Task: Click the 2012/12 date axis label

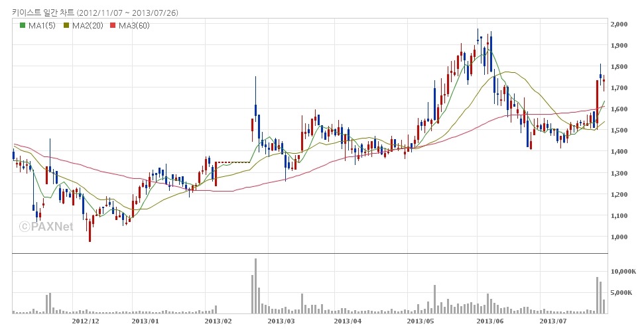Action: (x=86, y=321)
